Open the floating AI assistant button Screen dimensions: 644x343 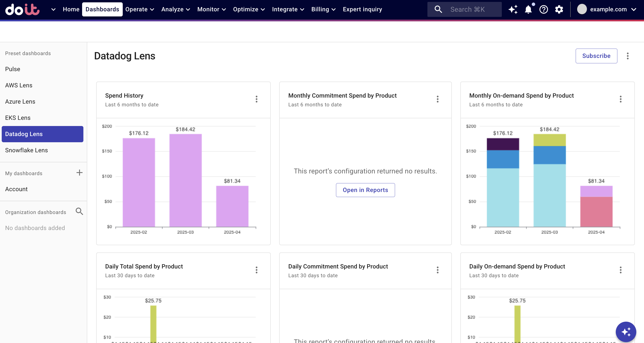click(x=626, y=332)
